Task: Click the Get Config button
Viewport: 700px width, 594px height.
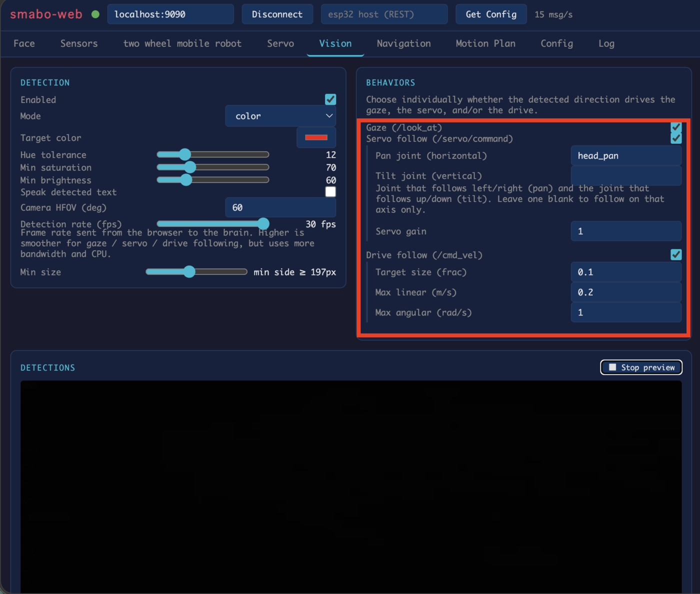Action: point(491,14)
